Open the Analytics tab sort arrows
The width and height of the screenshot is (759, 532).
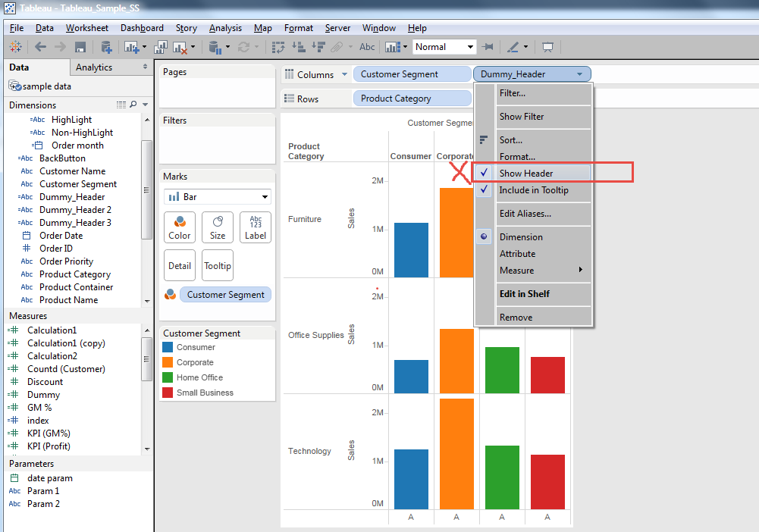[x=146, y=67]
